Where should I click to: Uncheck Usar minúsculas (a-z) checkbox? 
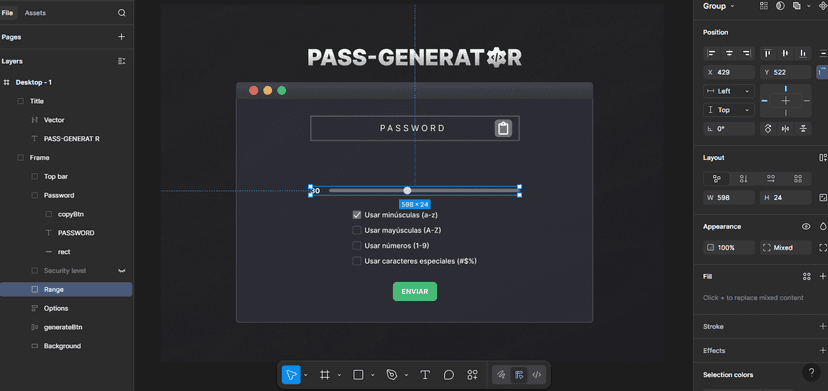point(357,215)
